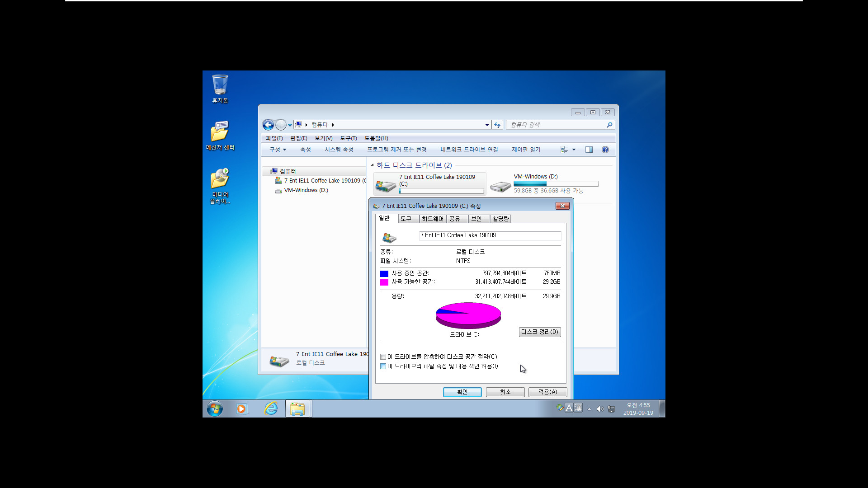Click the drive label name input field

pos(490,235)
